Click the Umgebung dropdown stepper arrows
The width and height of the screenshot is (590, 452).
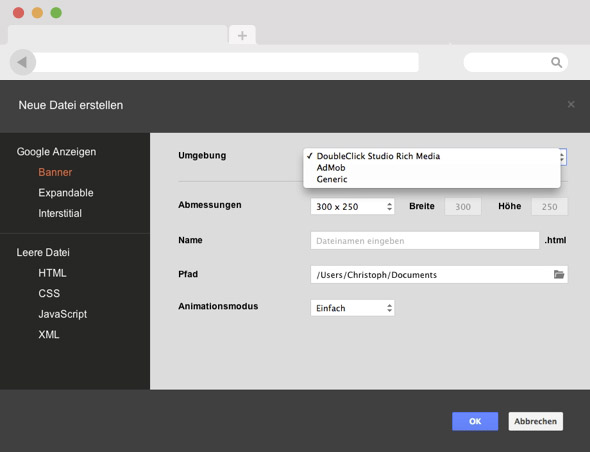(x=563, y=157)
